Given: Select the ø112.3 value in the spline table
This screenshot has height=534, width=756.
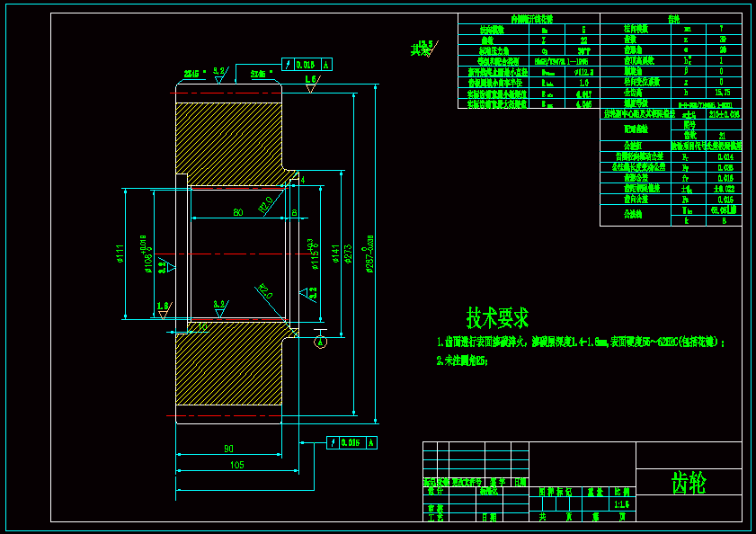Looking at the screenshot, I should pyautogui.click(x=583, y=72).
